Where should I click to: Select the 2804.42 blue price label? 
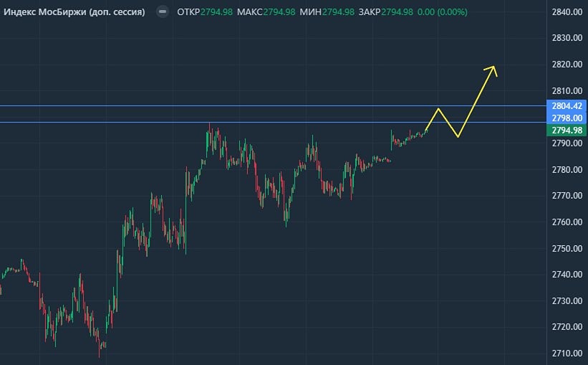click(567, 106)
